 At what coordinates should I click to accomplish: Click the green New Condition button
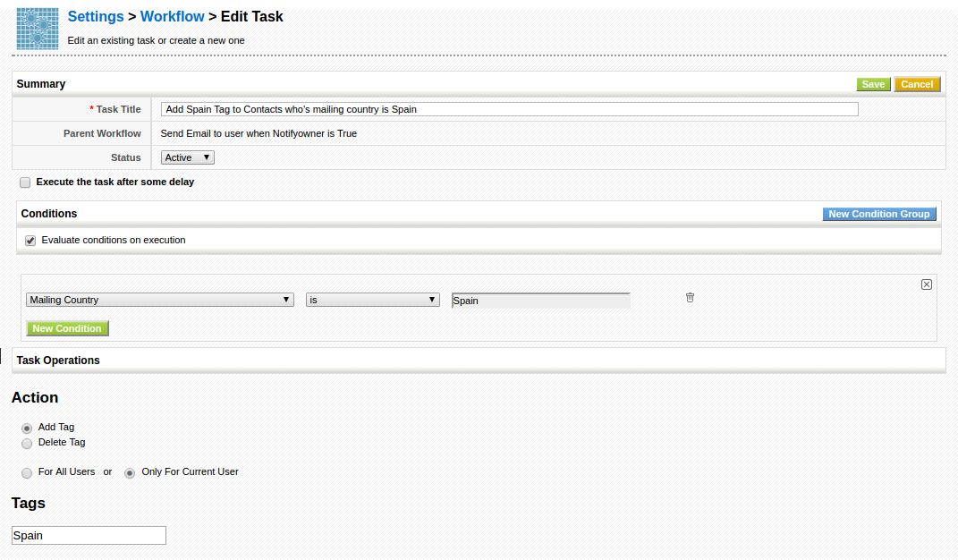pos(67,328)
